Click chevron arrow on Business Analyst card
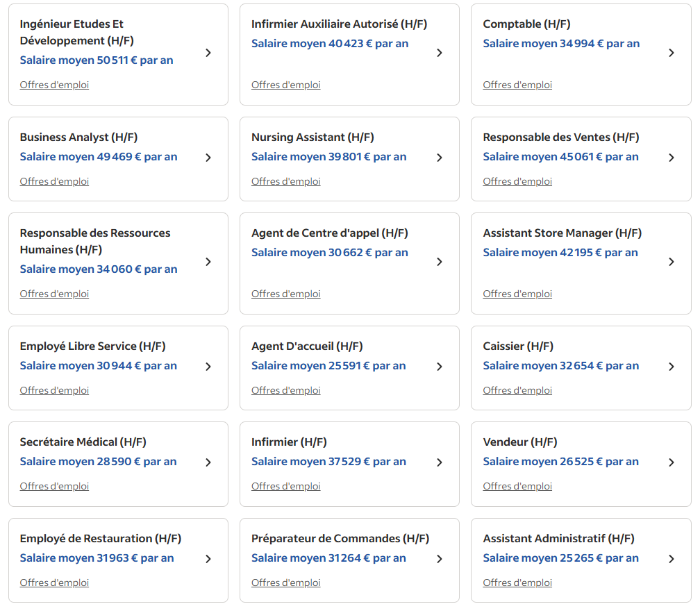700x611 pixels. click(x=208, y=158)
